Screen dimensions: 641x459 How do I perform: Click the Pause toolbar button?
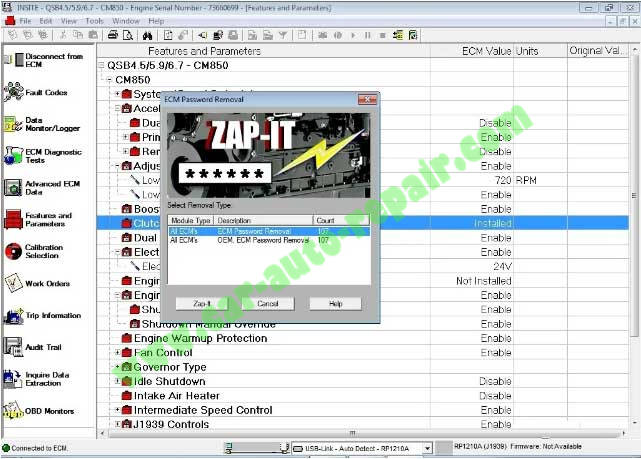click(368, 36)
